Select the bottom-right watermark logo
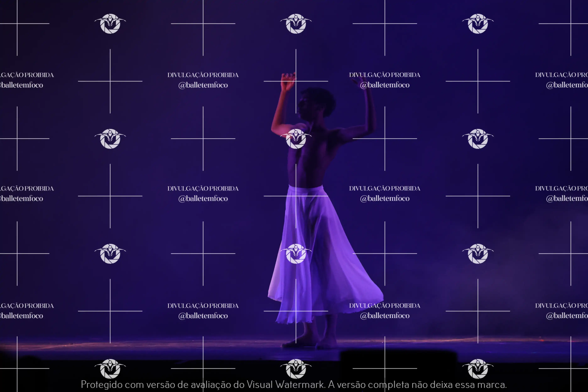 pos(478,369)
